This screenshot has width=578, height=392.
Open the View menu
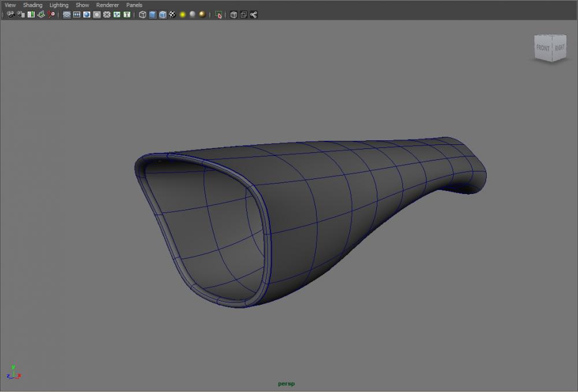(x=10, y=5)
